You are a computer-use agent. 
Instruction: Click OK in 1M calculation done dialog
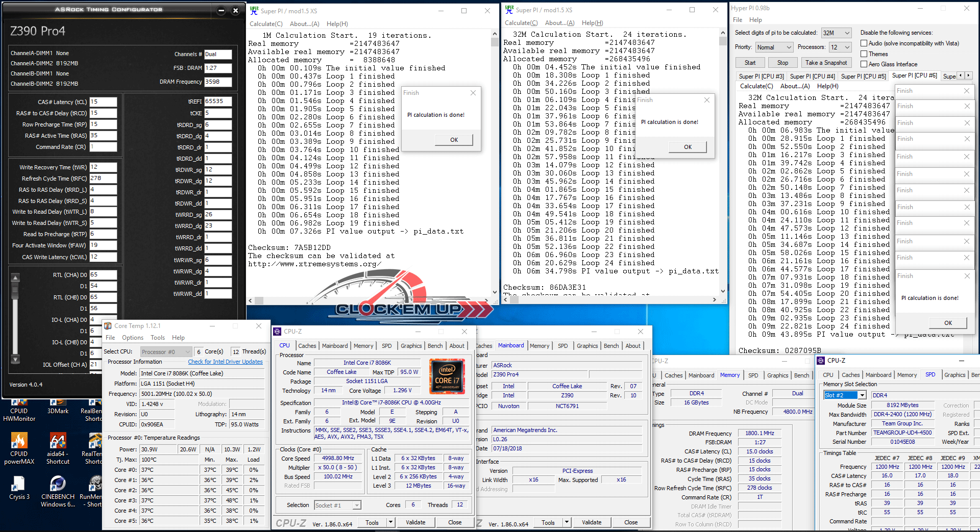[x=454, y=140]
